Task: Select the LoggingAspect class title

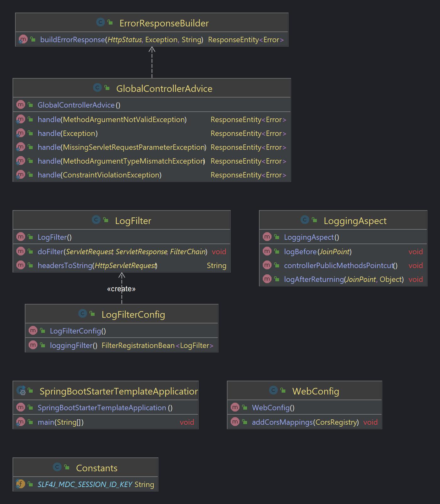Action: 355,221
